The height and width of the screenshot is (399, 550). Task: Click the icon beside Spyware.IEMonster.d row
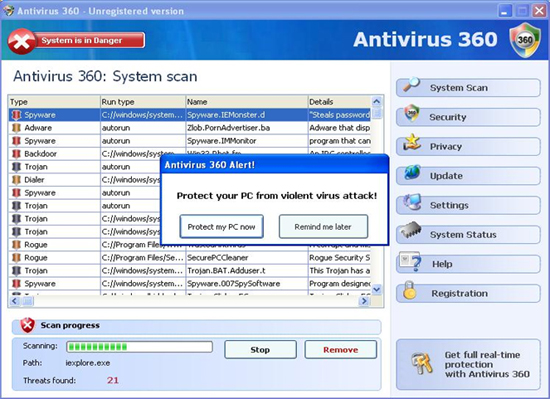pos(16,115)
